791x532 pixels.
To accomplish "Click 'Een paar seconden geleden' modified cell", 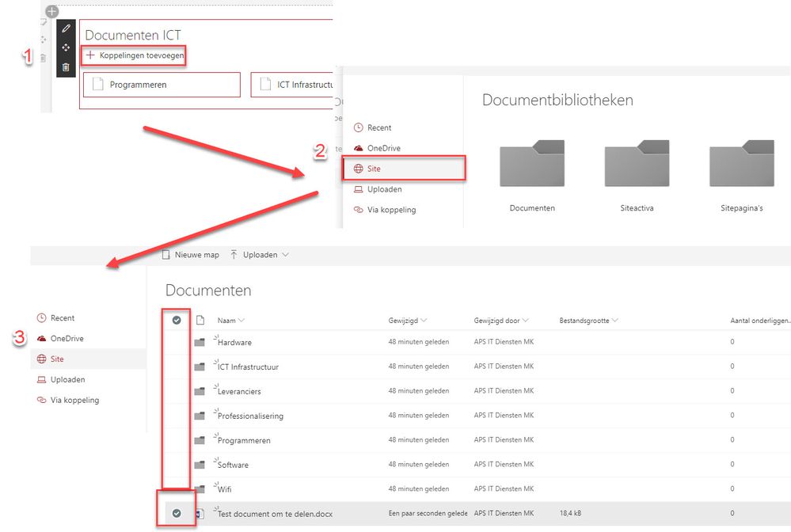I will 428,513.
